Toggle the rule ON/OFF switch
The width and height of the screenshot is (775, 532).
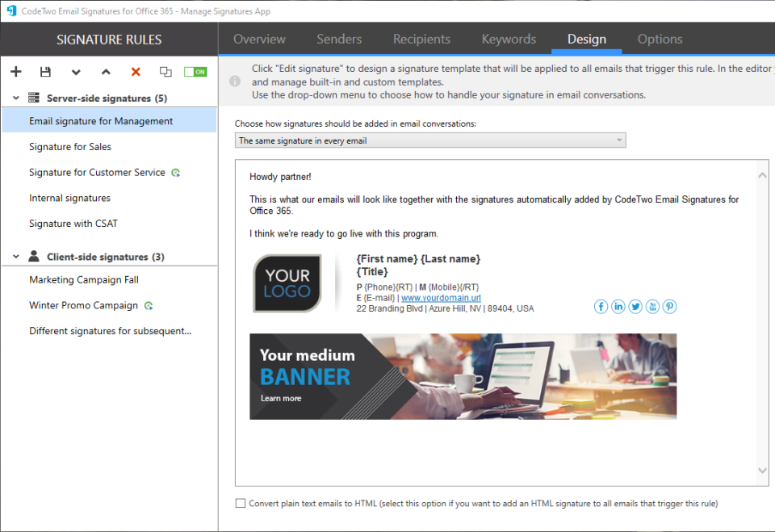195,72
